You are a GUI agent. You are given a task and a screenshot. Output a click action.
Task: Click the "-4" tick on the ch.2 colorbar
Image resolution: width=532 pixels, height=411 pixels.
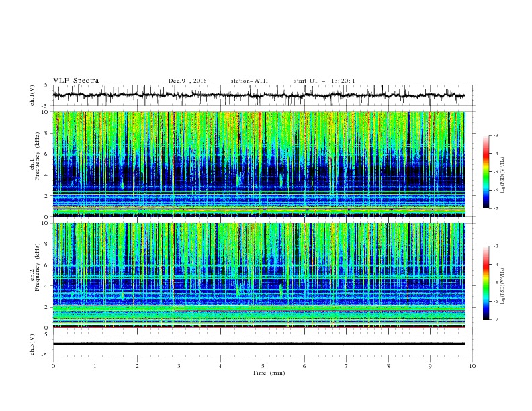click(495, 265)
